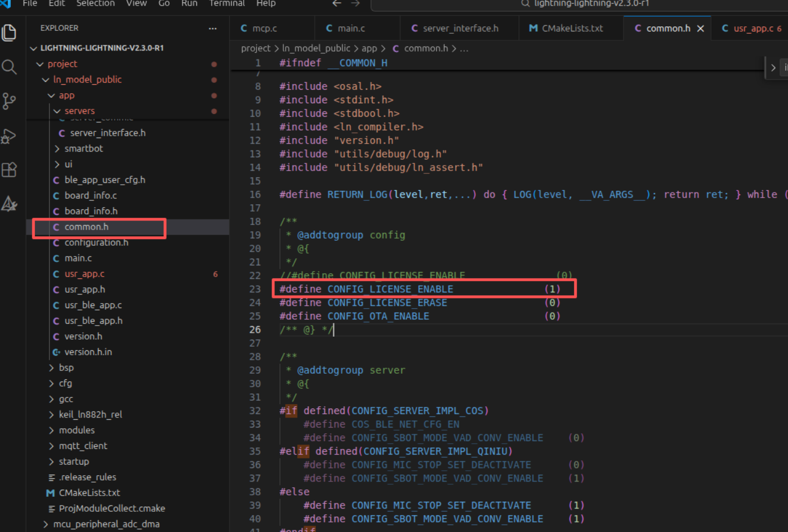Open Explorer more actions ellipsis
Screen dimensions: 788x532
point(213,28)
